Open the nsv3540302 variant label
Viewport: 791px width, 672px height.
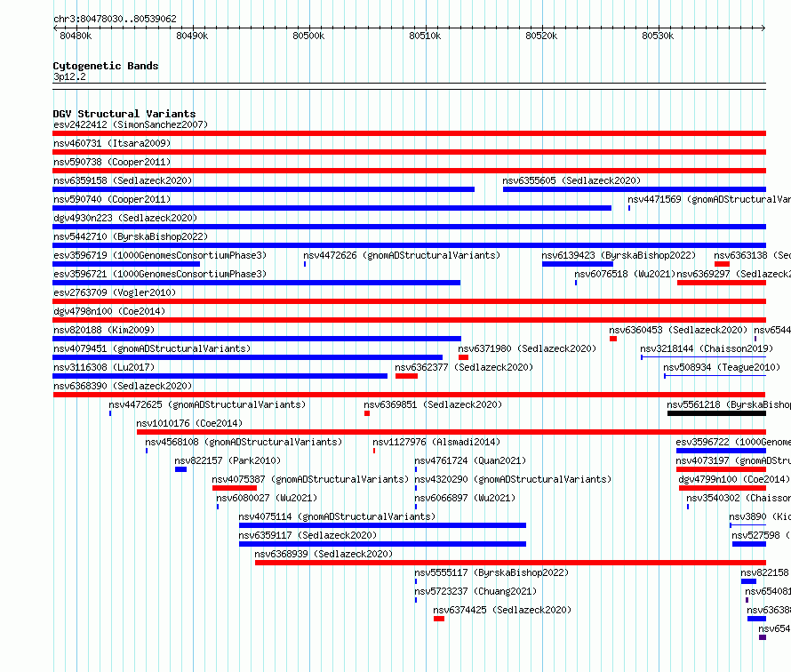[739, 498]
